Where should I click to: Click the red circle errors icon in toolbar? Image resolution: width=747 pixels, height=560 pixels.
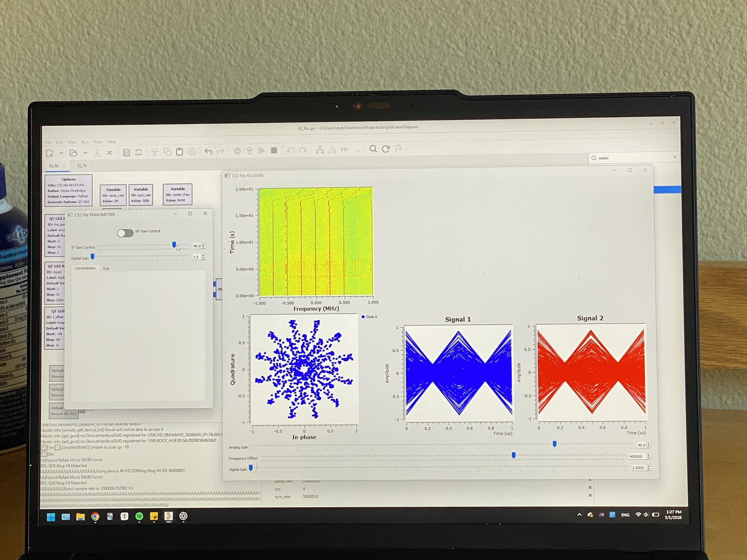pos(237,151)
